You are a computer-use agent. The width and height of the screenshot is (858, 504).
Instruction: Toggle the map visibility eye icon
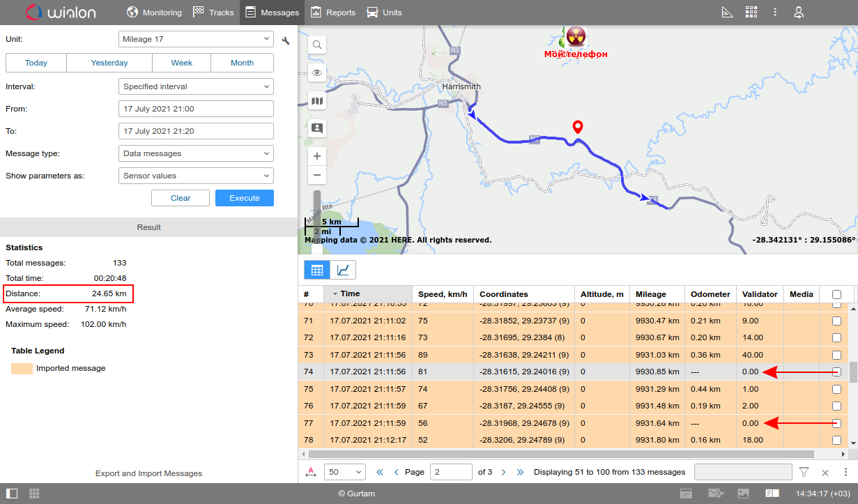tap(317, 72)
